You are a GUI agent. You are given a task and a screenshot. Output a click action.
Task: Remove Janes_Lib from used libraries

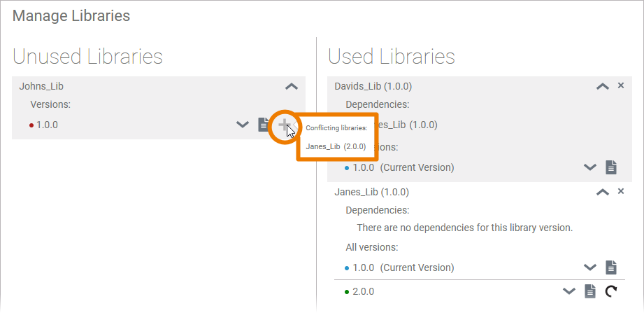pyautogui.click(x=621, y=191)
